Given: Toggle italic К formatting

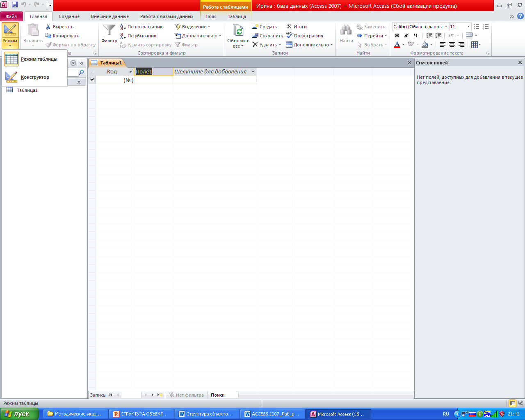Looking at the screenshot, I should coord(406,36).
